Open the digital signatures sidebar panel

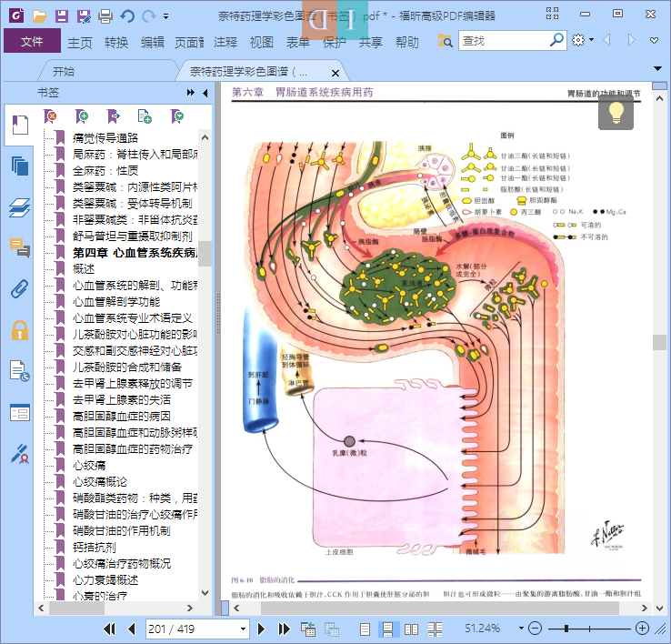point(20,454)
